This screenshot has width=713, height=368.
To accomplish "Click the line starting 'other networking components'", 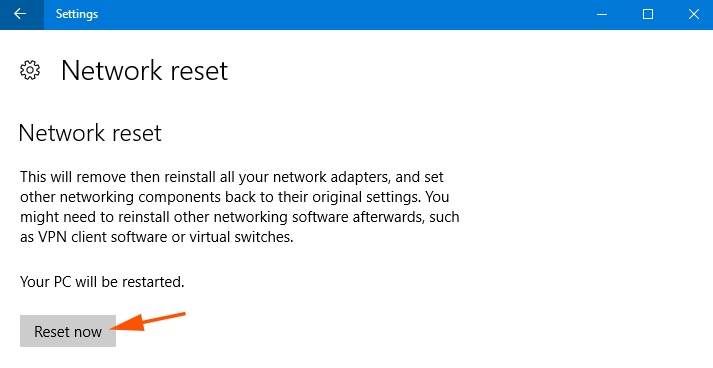I will click(x=235, y=197).
